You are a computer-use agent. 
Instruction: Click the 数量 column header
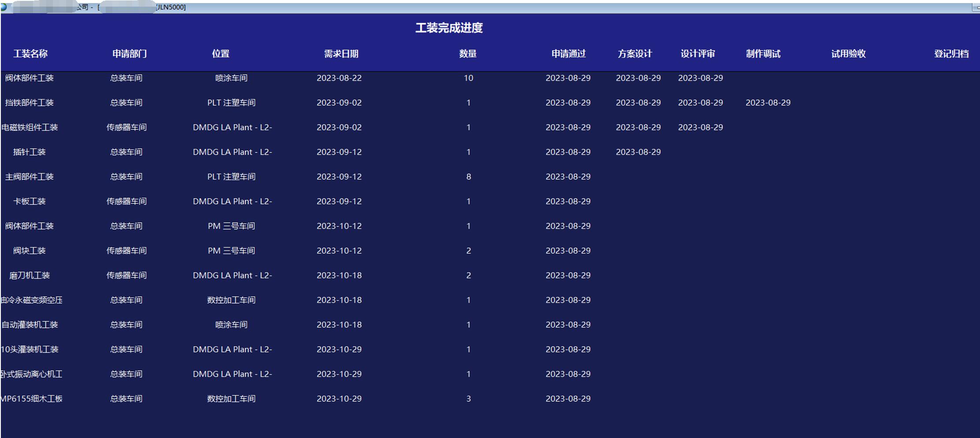coord(468,54)
